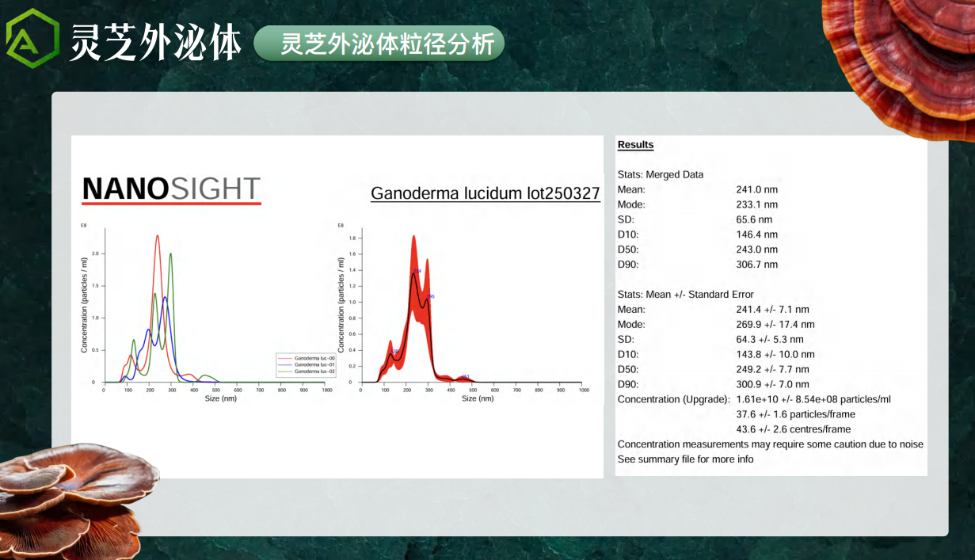
Task: Click the green hexagon logo icon
Action: [32, 38]
